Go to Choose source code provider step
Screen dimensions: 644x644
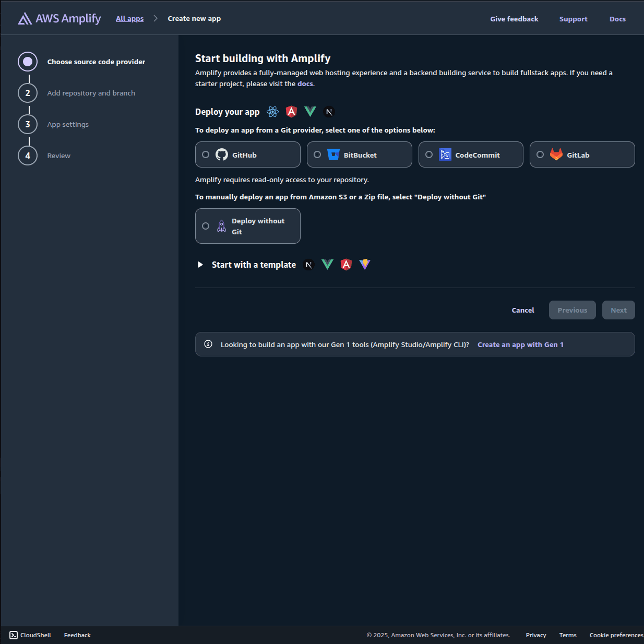81,62
